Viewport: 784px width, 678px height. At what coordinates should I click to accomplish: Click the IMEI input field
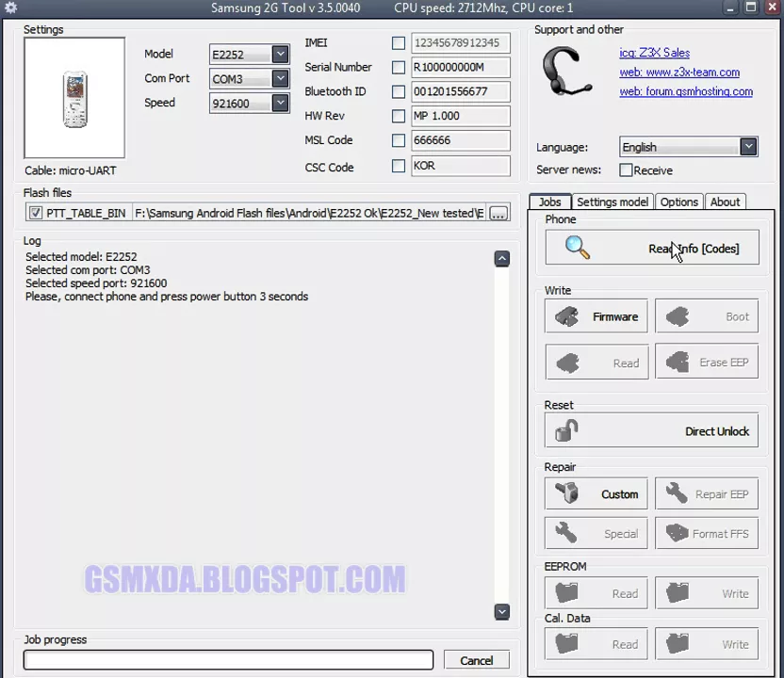[x=461, y=43]
